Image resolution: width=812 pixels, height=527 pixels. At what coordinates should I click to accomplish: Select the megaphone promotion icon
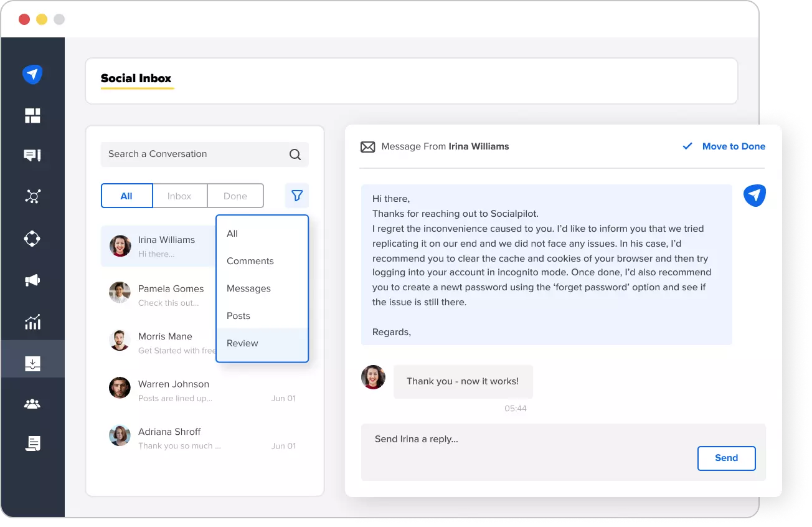[x=32, y=280]
